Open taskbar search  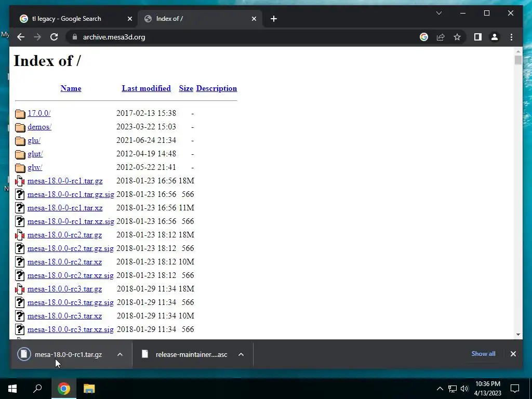click(37, 389)
